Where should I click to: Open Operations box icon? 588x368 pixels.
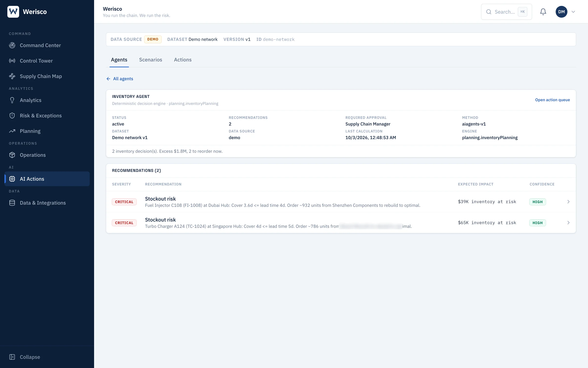click(x=12, y=155)
